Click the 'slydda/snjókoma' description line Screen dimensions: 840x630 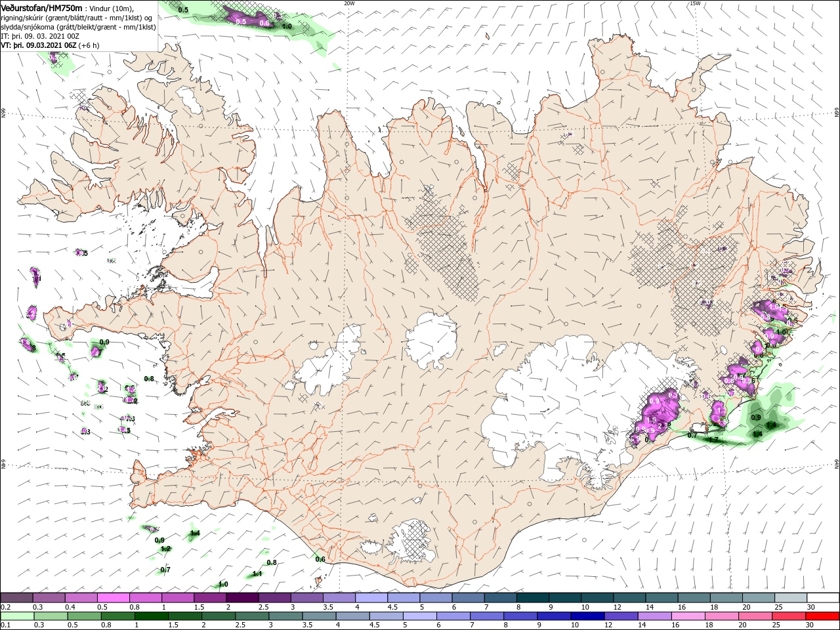[78, 27]
